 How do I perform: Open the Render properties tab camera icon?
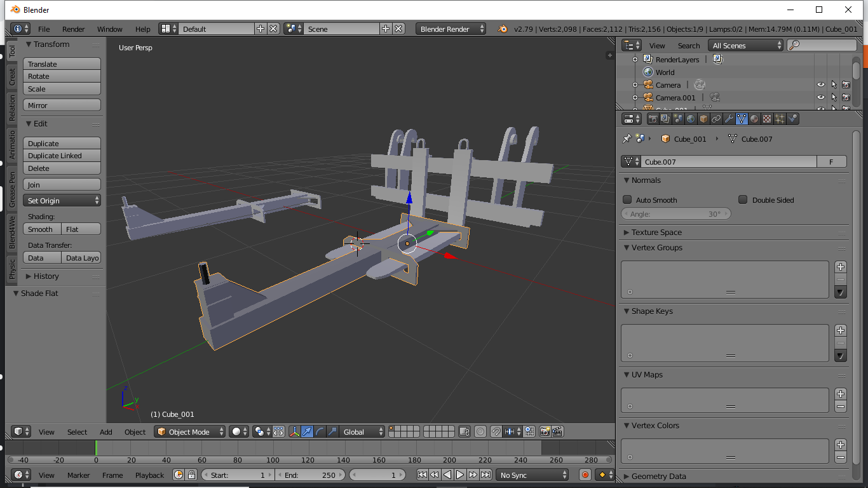[x=653, y=119]
